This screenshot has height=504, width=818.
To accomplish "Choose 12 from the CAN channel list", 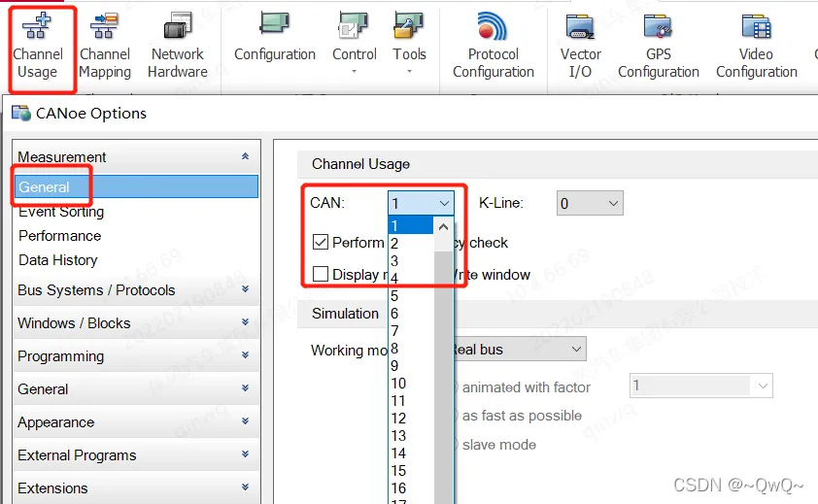I will click(398, 419).
